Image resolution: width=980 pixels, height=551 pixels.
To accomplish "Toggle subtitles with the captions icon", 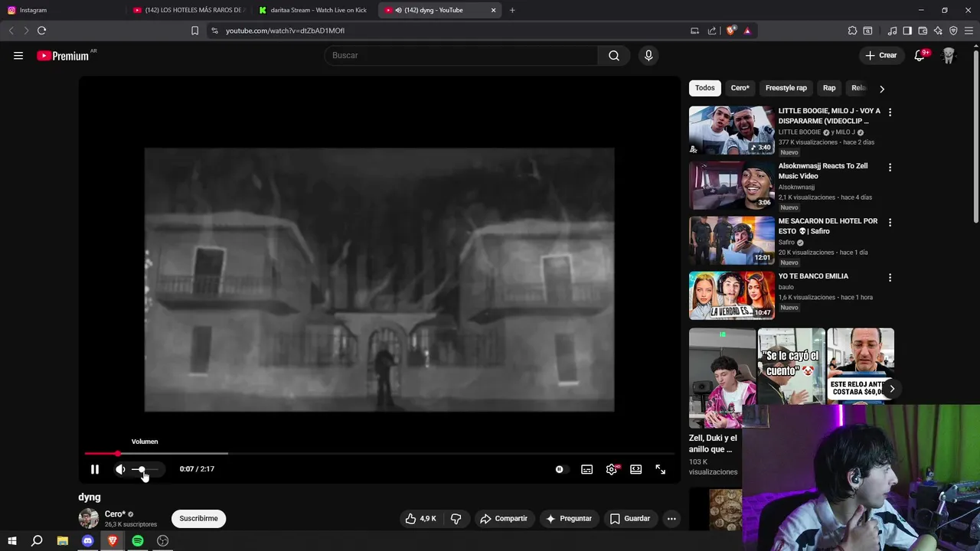I will coord(586,469).
